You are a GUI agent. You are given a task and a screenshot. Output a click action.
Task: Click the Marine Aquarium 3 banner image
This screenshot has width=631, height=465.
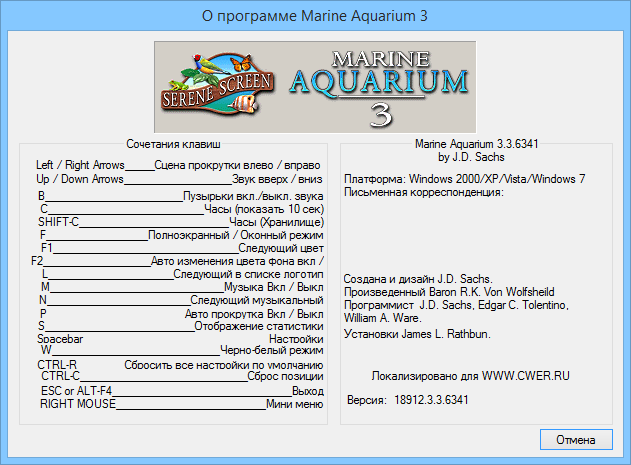[315, 87]
